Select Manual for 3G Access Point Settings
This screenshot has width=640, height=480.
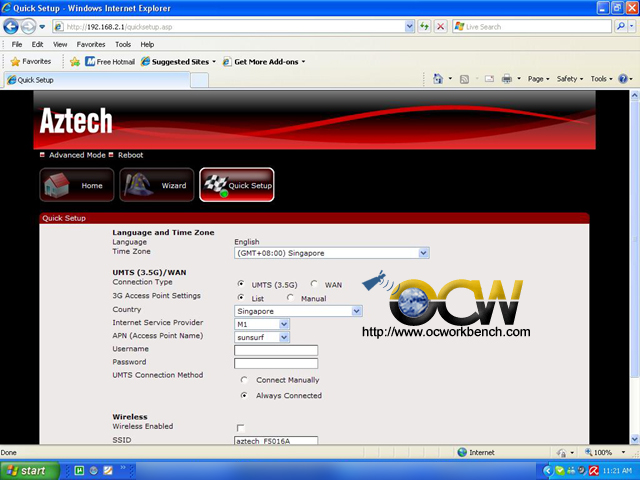point(290,298)
